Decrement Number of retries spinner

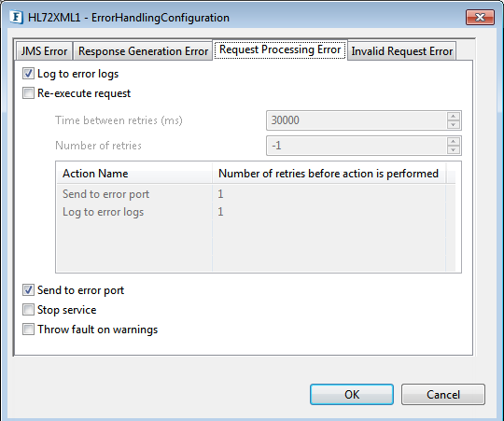point(454,149)
